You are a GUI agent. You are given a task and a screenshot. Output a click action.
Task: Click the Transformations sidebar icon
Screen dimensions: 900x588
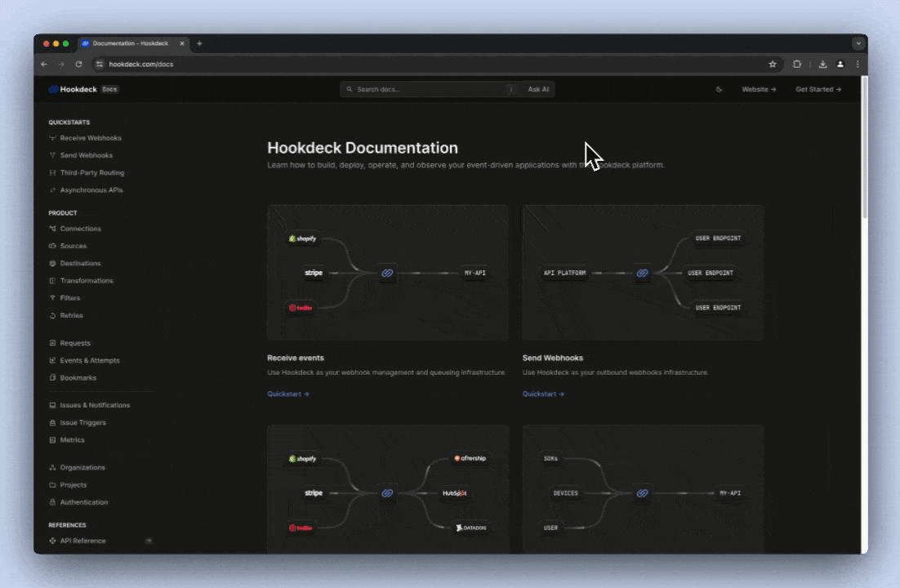pyautogui.click(x=52, y=280)
